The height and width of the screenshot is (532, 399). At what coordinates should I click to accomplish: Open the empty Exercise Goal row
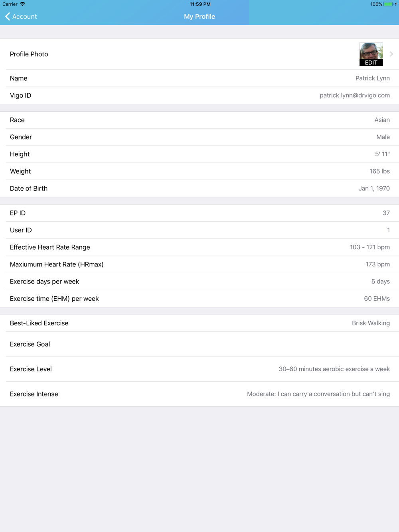199,344
